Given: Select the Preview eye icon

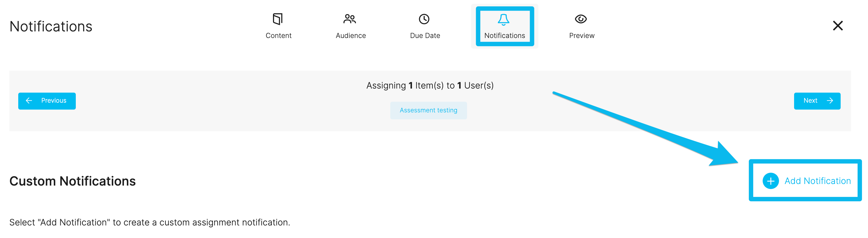Looking at the screenshot, I should (581, 19).
